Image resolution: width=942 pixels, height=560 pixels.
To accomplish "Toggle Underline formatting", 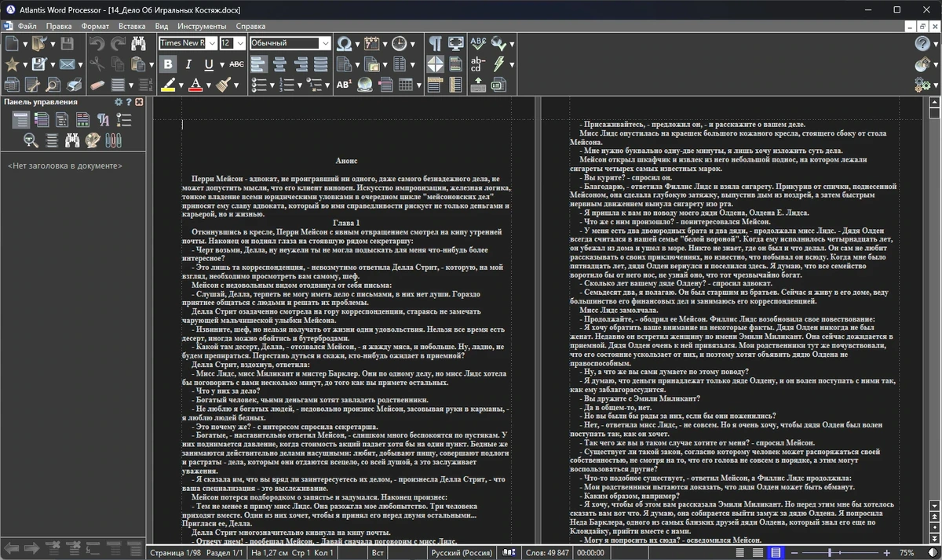I will pos(209,64).
